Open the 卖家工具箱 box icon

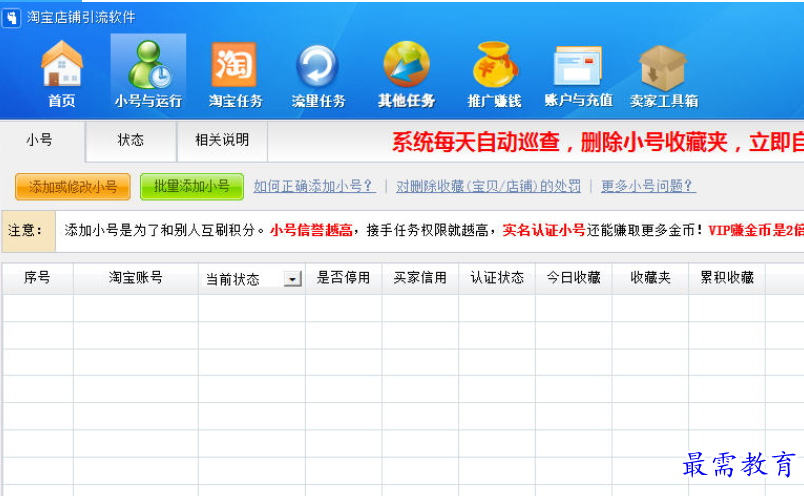(x=664, y=74)
